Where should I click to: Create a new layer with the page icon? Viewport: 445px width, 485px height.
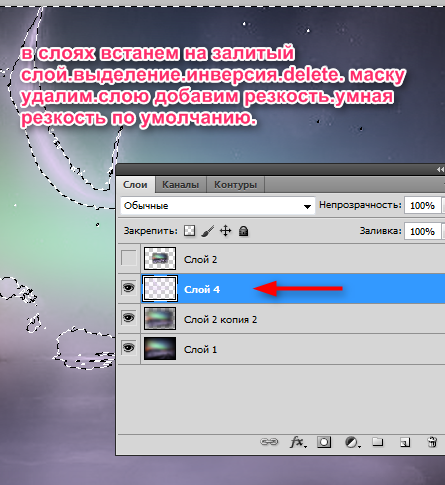[405, 442]
